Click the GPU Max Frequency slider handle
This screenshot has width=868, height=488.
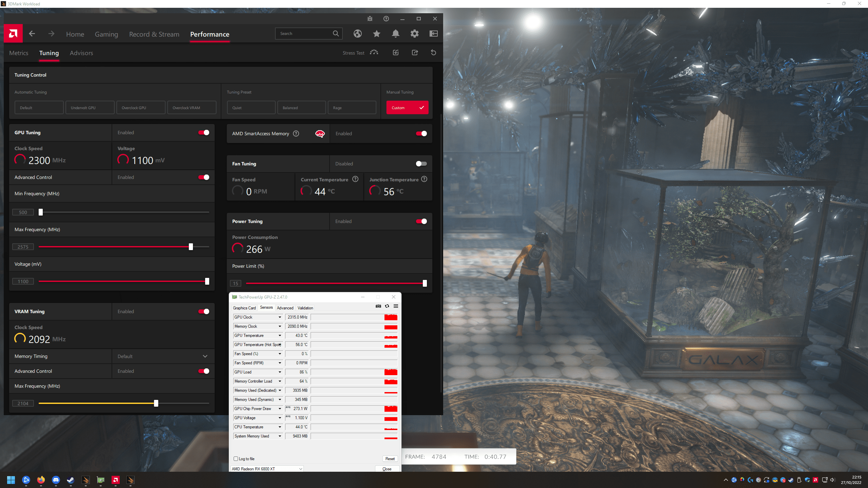click(x=191, y=247)
